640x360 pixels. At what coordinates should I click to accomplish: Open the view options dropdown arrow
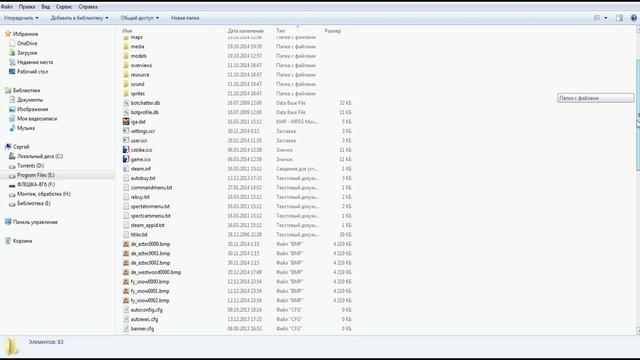point(606,18)
